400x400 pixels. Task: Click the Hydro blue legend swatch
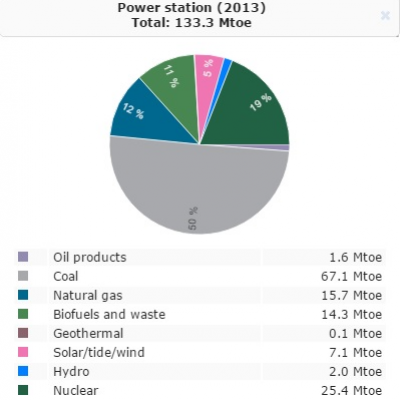[x=23, y=371]
